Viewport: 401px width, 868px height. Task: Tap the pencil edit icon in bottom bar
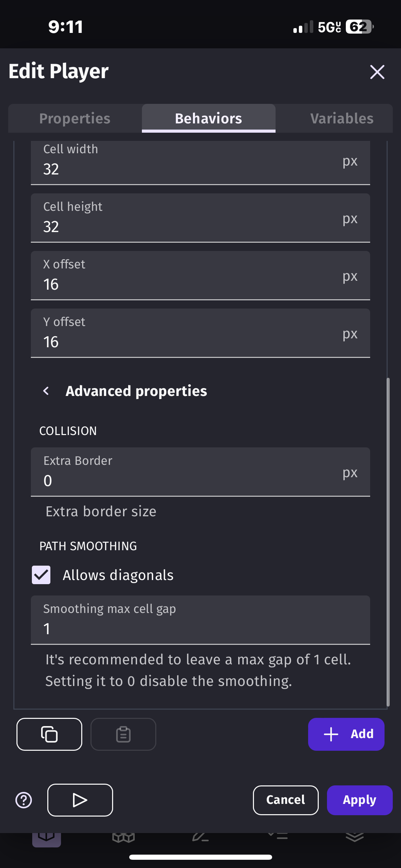200,837
